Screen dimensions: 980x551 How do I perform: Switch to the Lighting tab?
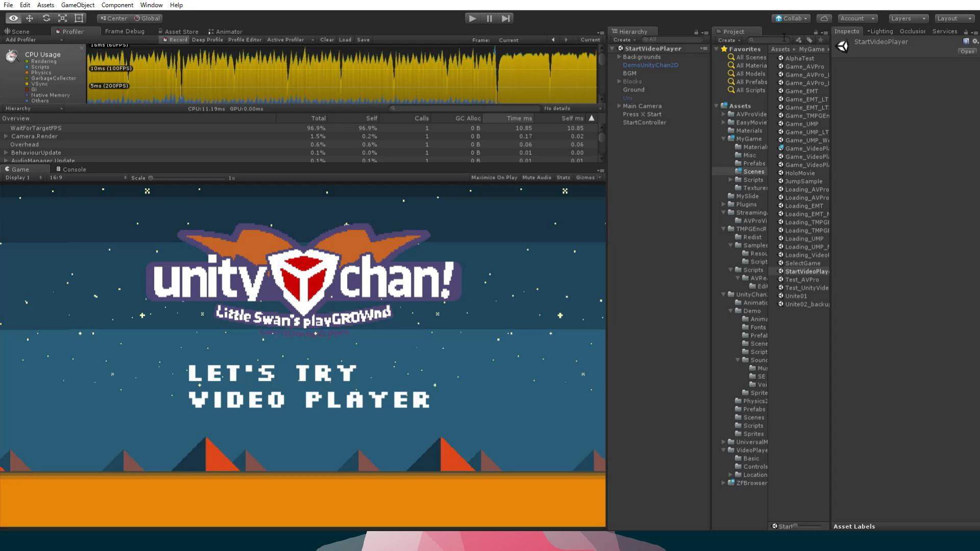(880, 32)
